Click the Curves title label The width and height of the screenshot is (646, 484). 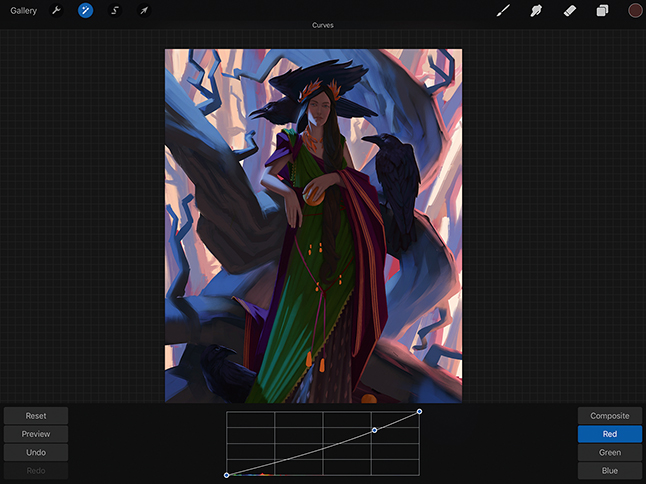[x=323, y=25]
